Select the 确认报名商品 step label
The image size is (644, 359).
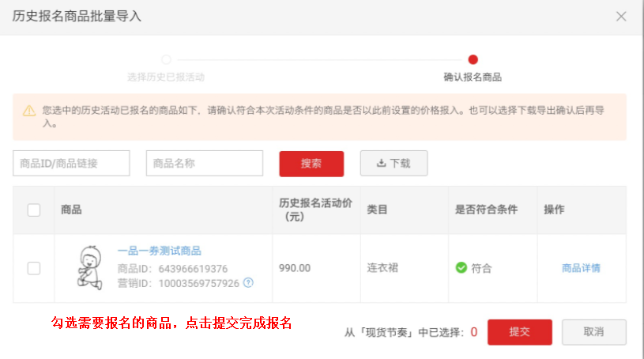pyautogui.click(x=473, y=77)
